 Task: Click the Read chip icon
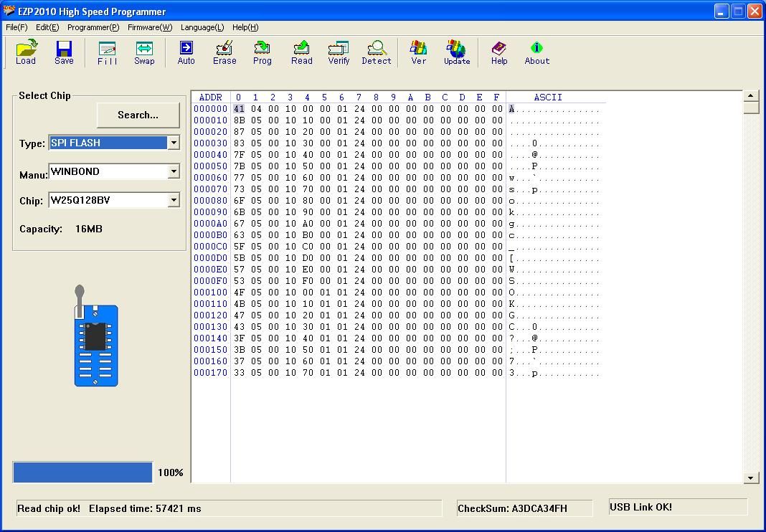(301, 52)
